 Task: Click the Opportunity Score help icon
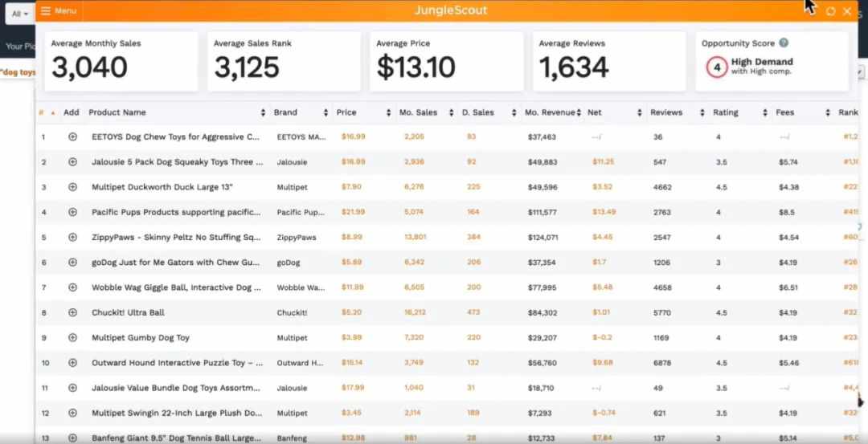coord(784,43)
